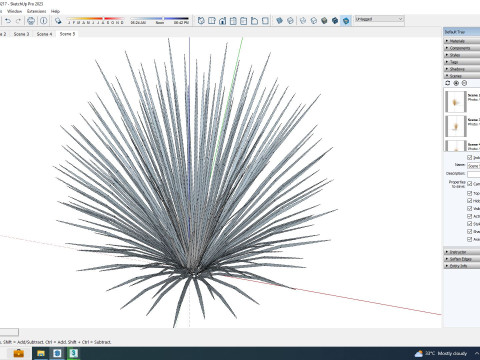Click the Remove Scene minus icon
Image resolution: width=480 pixels, height=360 pixels.
[x=464, y=83]
